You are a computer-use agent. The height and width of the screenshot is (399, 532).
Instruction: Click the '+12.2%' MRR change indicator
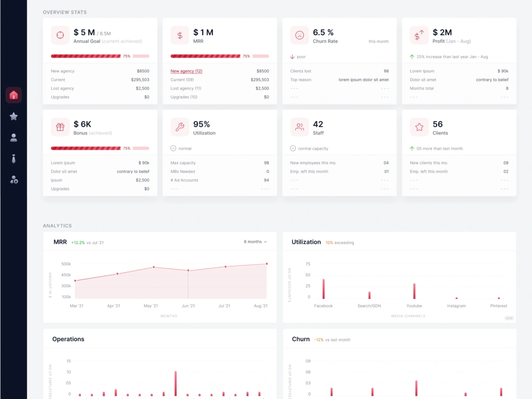coord(78,243)
